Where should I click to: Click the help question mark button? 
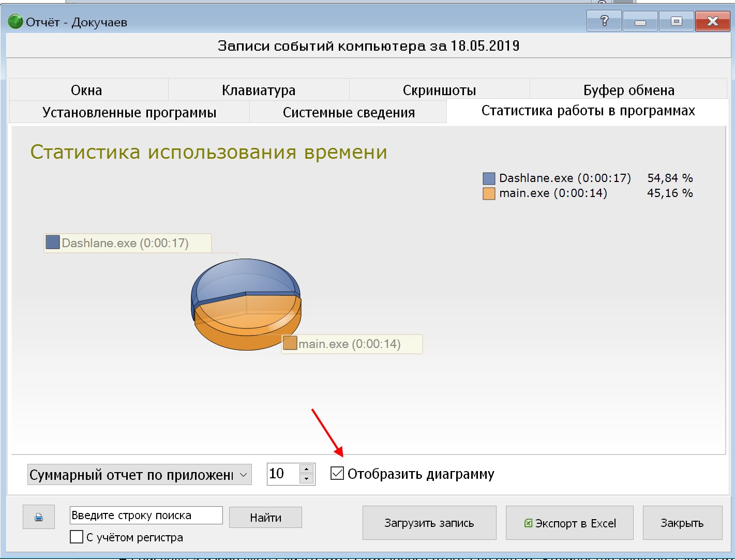(604, 22)
